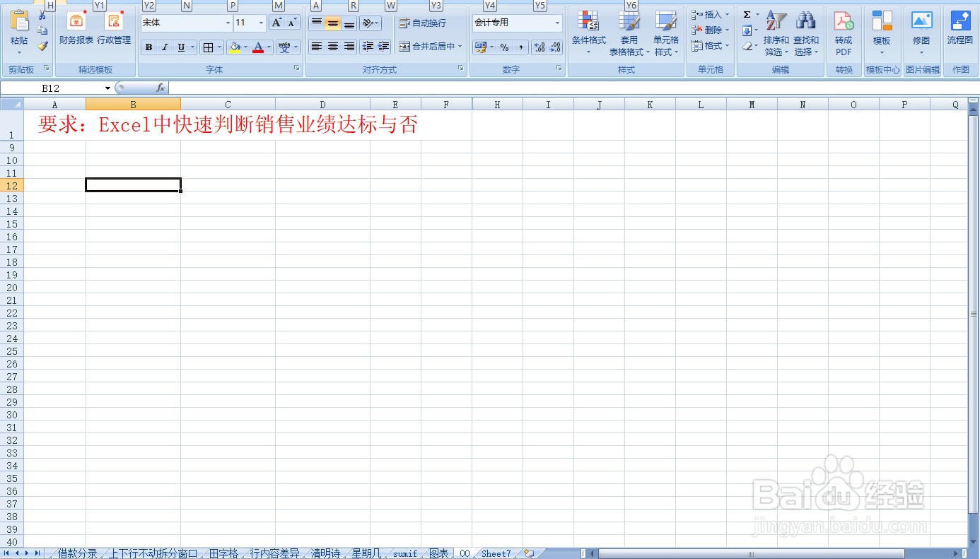The image size is (980, 559).
Task: Switch to 借款分录 sheet tab
Action: coord(78,553)
